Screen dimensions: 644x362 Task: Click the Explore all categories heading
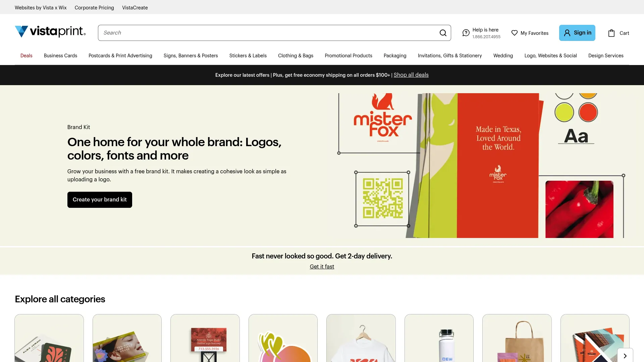point(60,299)
